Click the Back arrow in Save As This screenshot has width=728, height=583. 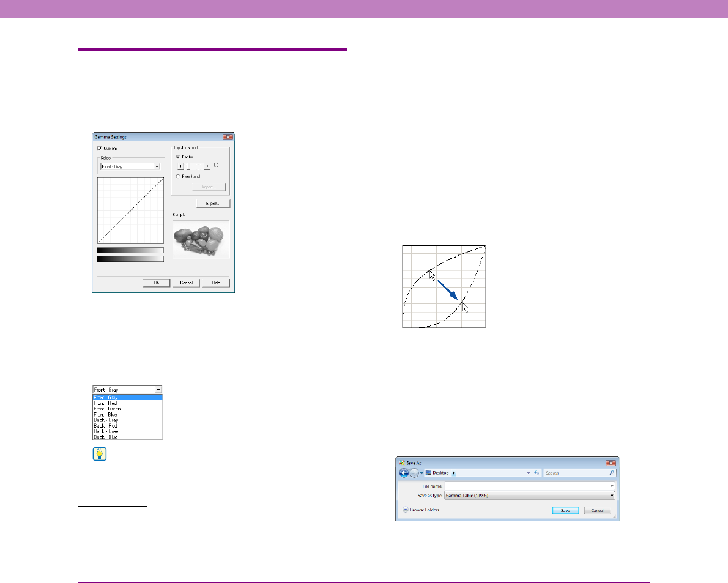[x=404, y=473]
